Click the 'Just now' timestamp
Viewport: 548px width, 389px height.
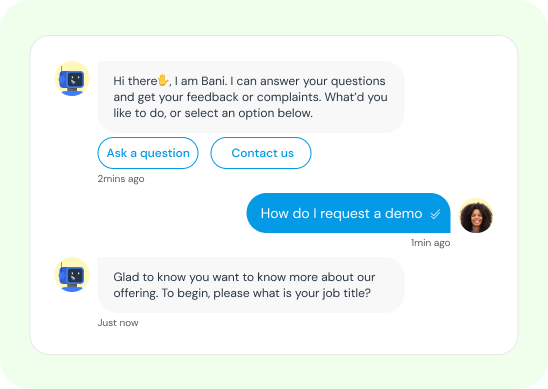tap(118, 323)
